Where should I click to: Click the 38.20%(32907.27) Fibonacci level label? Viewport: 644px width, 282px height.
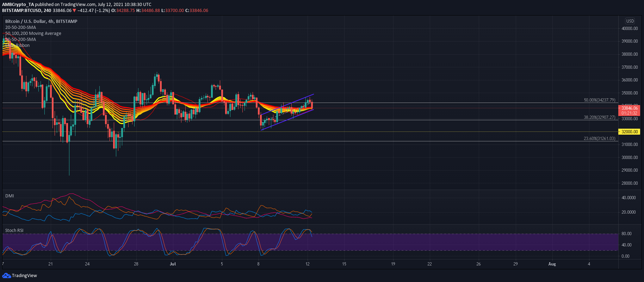pyautogui.click(x=600, y=117)
